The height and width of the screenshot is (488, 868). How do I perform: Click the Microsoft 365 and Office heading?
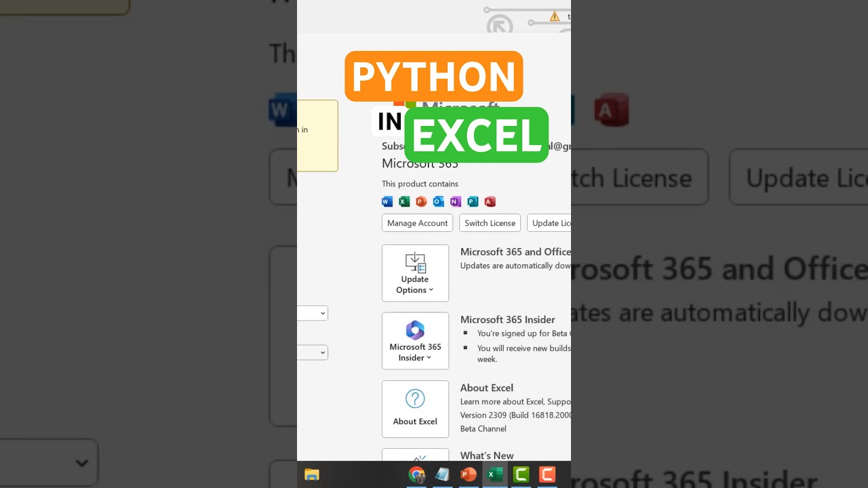click(x=515, y=251)
